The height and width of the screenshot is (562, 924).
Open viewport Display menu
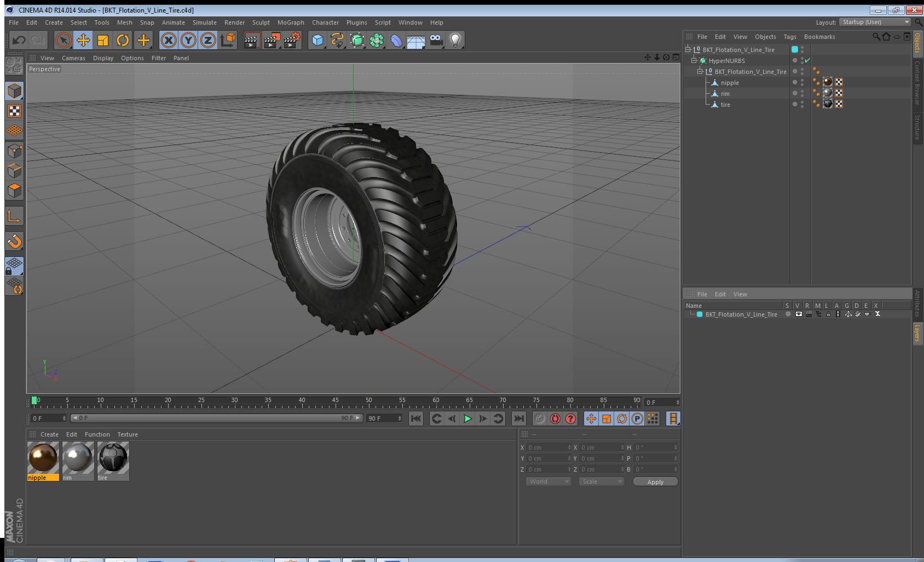pos(103,58)
